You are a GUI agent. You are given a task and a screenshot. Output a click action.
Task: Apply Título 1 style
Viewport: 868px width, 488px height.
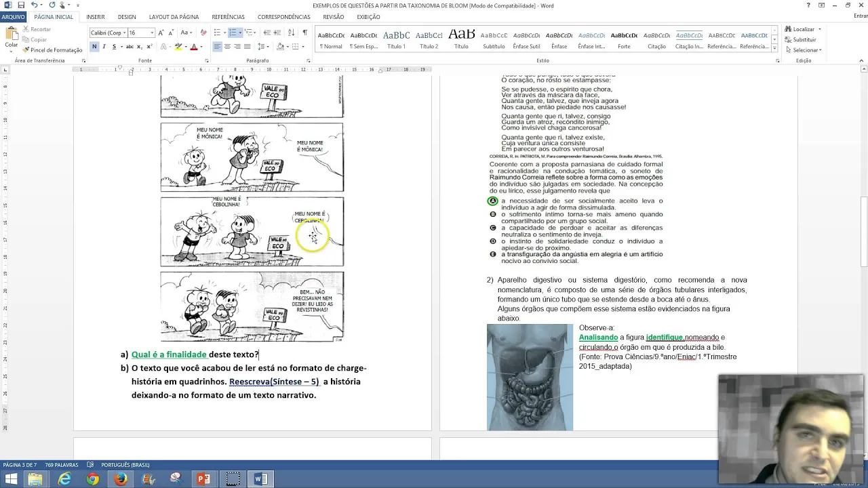(x=396, y=39)
